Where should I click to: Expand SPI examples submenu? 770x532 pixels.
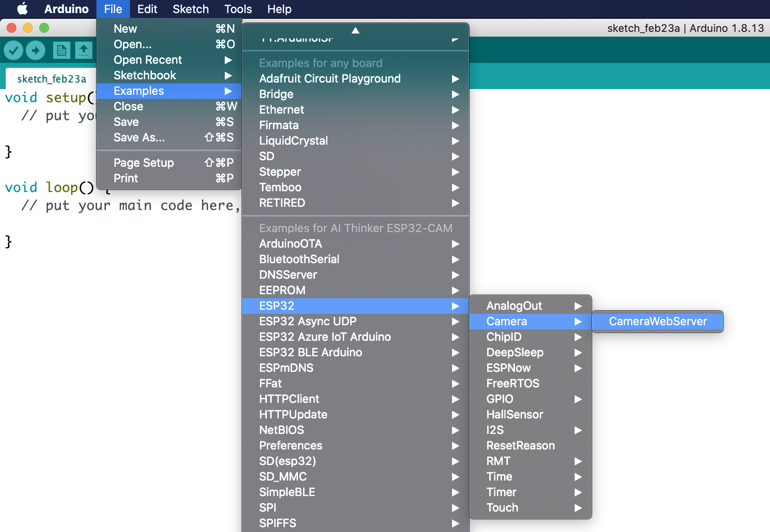pos(356,507)
